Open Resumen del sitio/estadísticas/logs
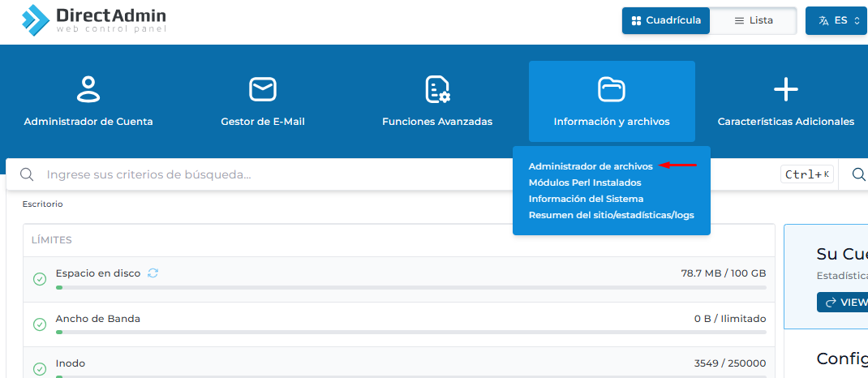 tap(611, 215)
